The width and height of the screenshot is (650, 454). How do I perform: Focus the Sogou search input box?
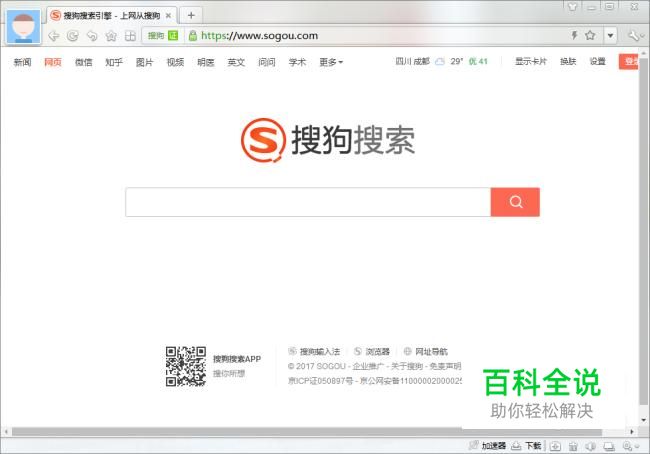pos(308,202)
